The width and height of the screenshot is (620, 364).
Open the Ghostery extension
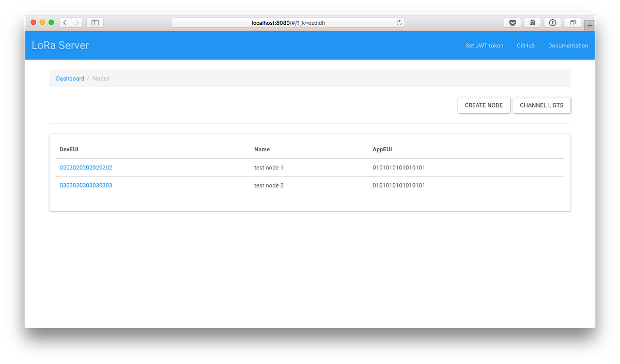coord(532,23)
